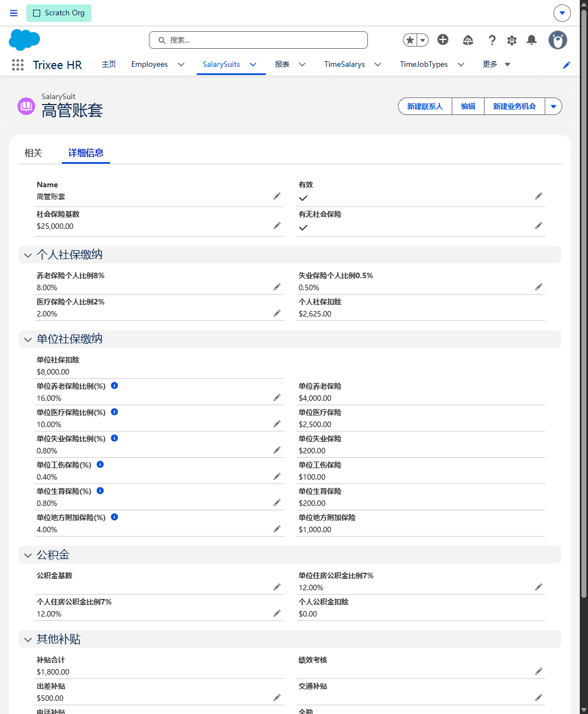Image resolution: width=588 pixels, height=714 pixels.
Task: Edit 出差补贴 field via pencil
Action: click(x=277, y=698)
